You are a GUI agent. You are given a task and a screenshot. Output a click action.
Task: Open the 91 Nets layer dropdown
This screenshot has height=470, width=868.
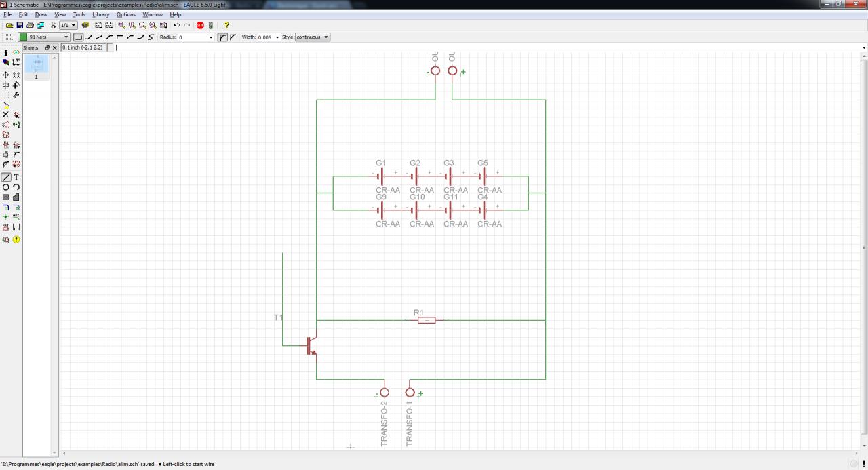tap(44, 37)
